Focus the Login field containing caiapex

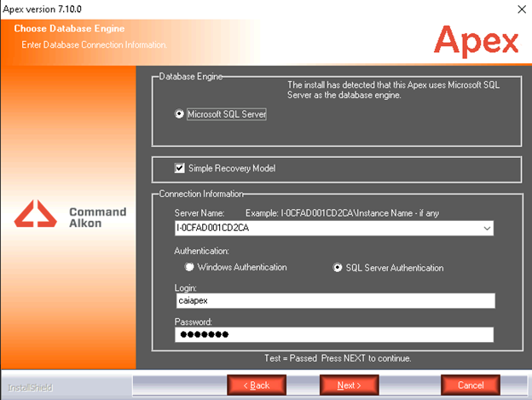[x=335, y=301]
